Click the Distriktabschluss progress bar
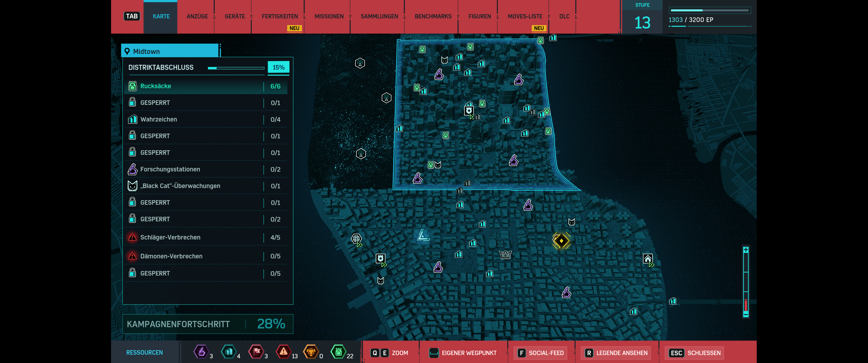 tap(236, 68)
